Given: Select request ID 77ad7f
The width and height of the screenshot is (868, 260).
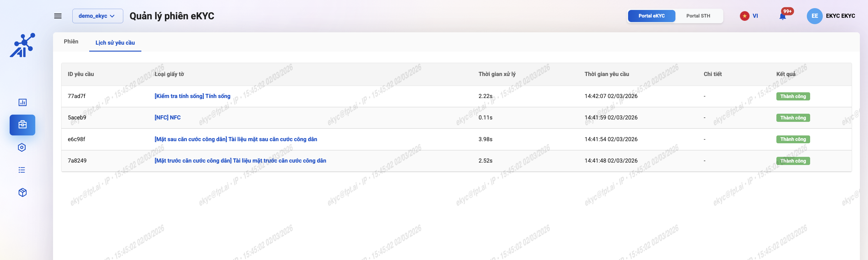Looking at the screenshot, I should (x=77, y=96).
